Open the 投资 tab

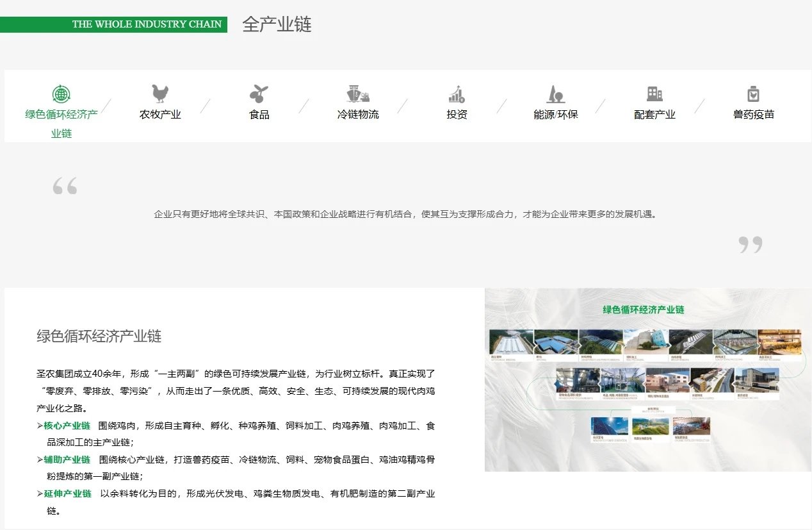457,115
